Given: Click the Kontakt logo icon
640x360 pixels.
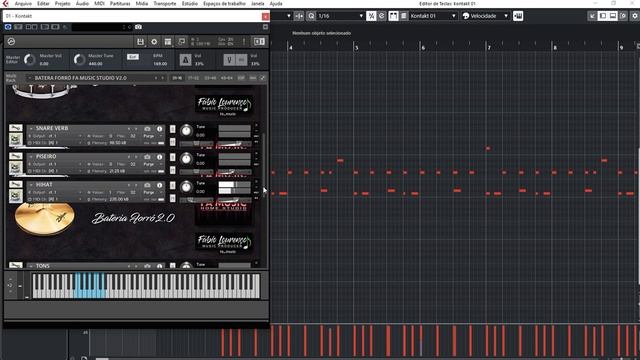Looking at the screenshot, I should click(11, 42).
